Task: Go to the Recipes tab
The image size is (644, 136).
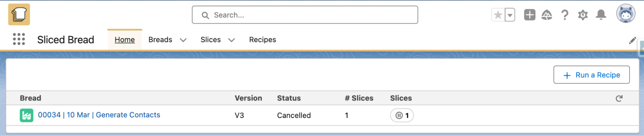Action: tap(263, 40)
